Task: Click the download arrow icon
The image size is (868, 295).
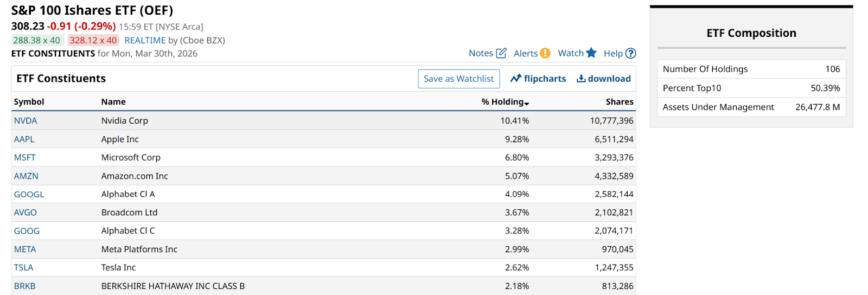Action: click(581, 79)
